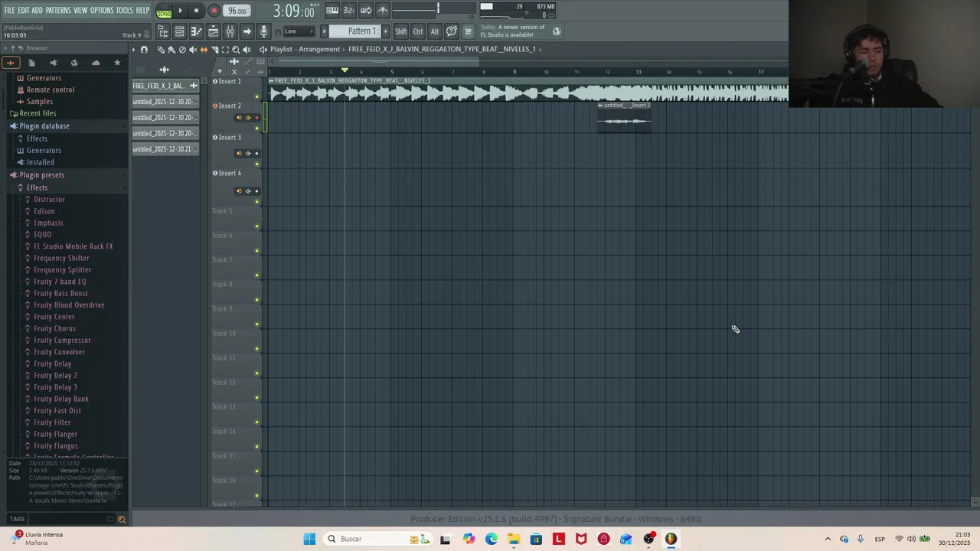980x551 pixels.
Task: Collapse the Plugin presets folder
Action: tap(41, 174)
